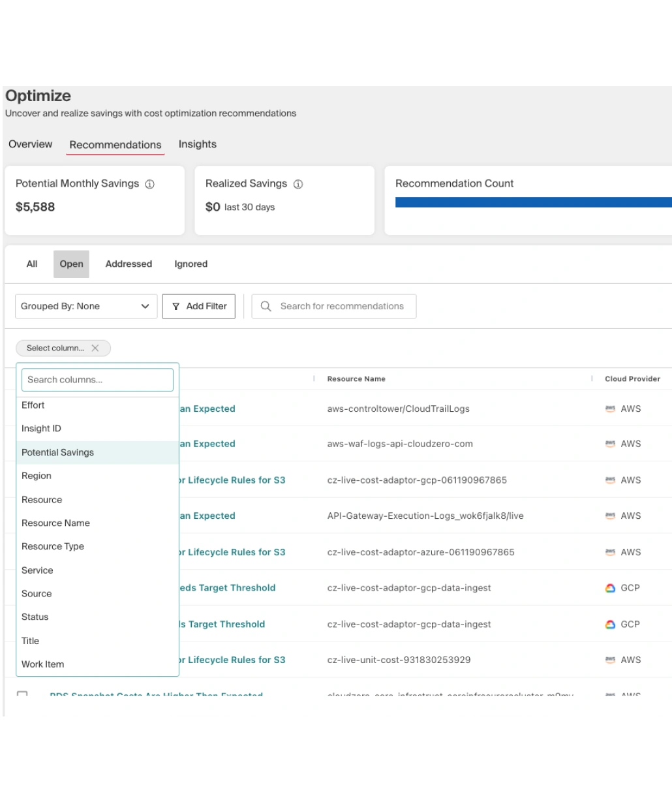Remove the Select column filter chip
672x804 pixels.
click(x=95, y=348)
